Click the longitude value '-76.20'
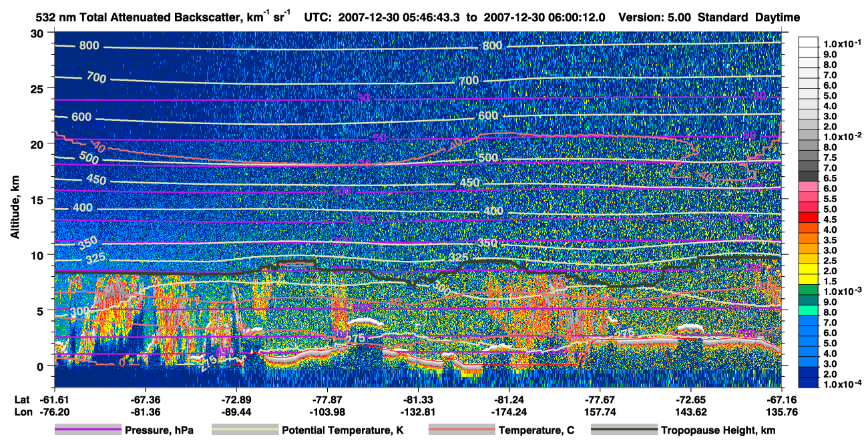This screenshot has height=445, width=868. 54,411
